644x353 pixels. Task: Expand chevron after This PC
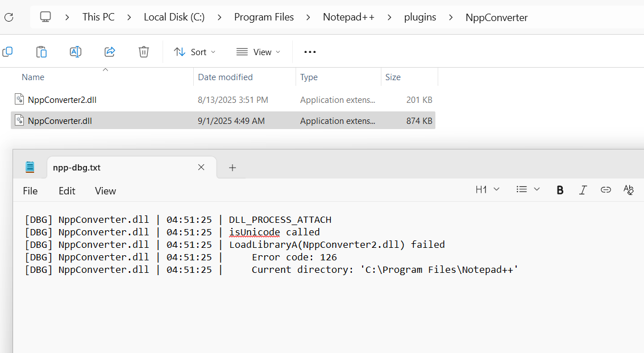(x=129, y=17)
